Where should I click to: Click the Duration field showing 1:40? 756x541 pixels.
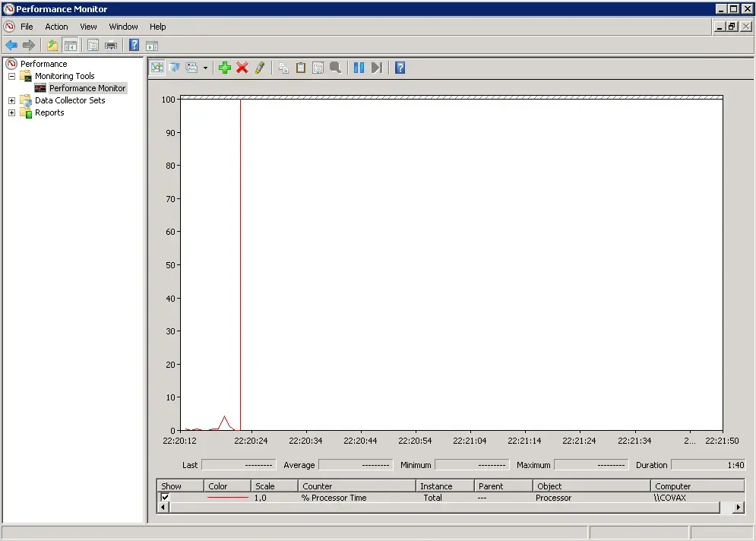(x=708, y=465)
